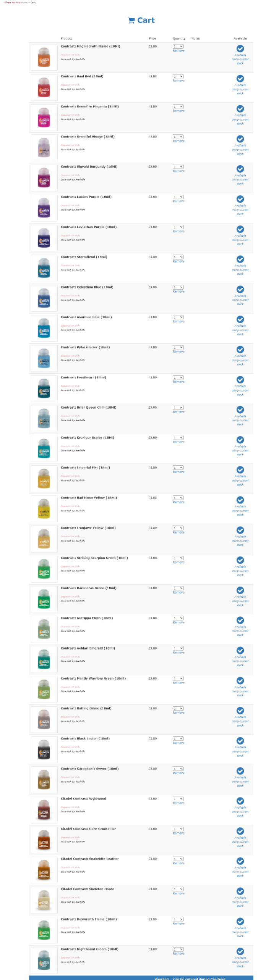Remove Mantis Warriors Green from the cart
Screen dimensions: 266x980
pyautogui.click(x=178, y=683)
